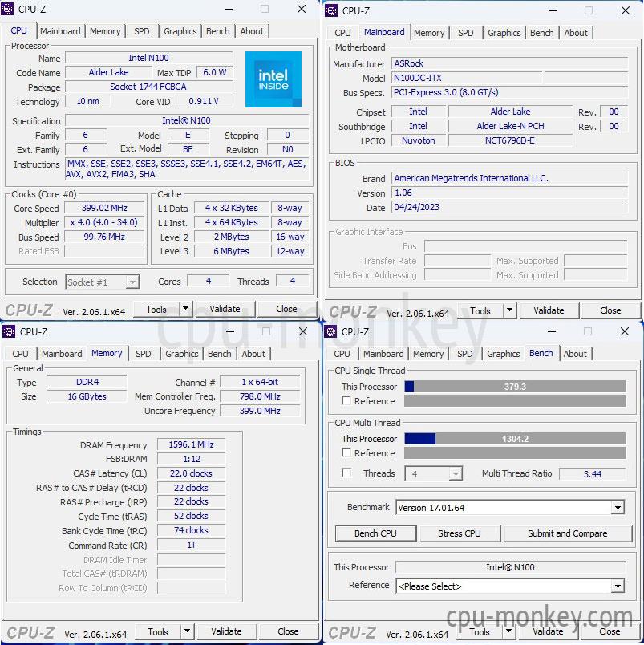Click Close button in Memory window

pyautogui.click(x=288, y=631)
